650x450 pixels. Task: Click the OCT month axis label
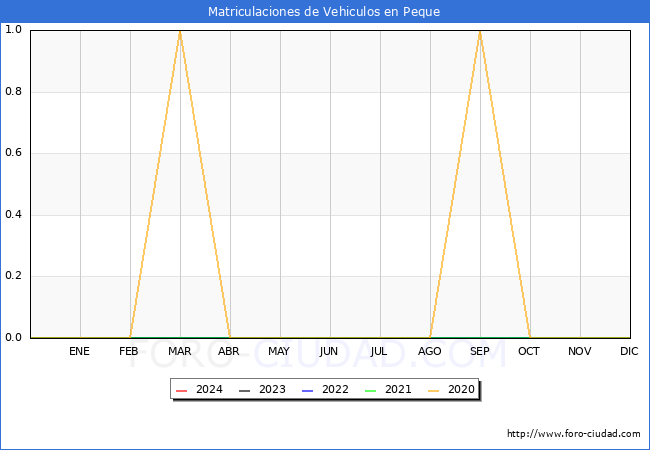529,351
